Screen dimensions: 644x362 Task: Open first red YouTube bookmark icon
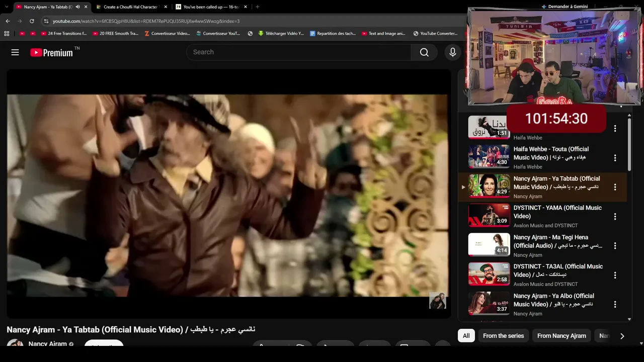pos(22,34)
